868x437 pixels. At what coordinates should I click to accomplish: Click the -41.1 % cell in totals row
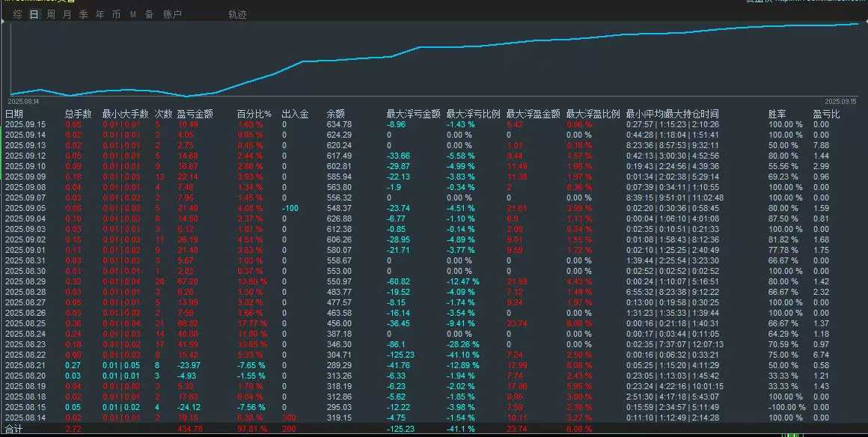click(461, 429)
